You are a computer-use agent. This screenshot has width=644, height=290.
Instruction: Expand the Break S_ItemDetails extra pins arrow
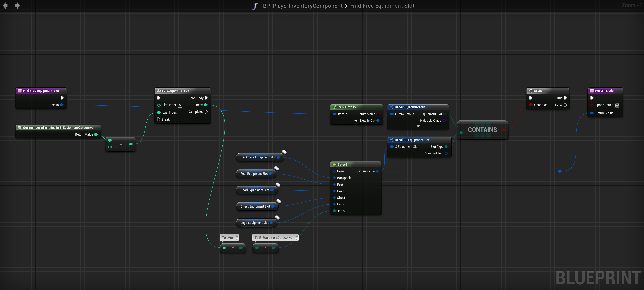[x=418, y=126]
